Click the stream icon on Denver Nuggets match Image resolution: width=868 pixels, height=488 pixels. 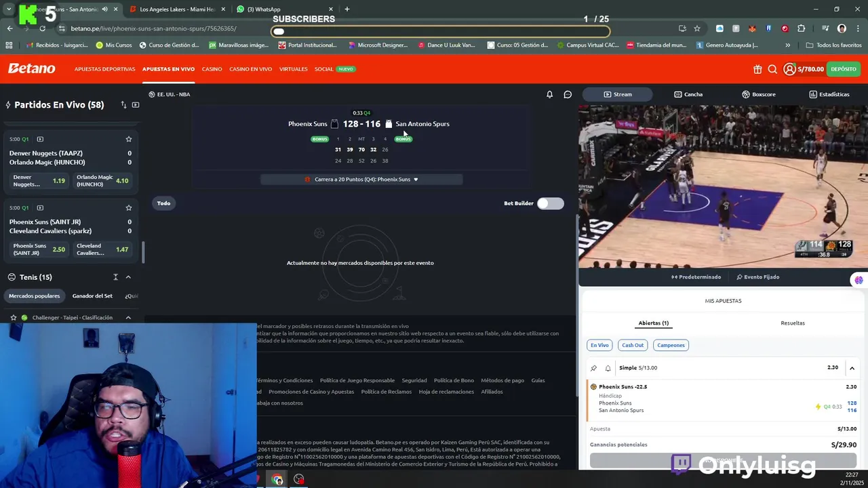pyautogui.click(x=40, y=139)
